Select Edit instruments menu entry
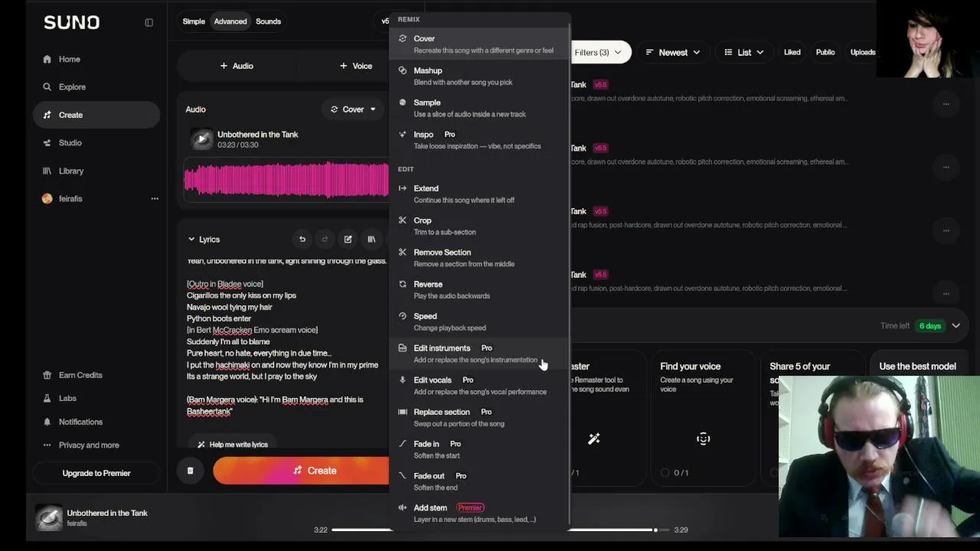Viewport: 980px width, 551px height. [480, 354]
